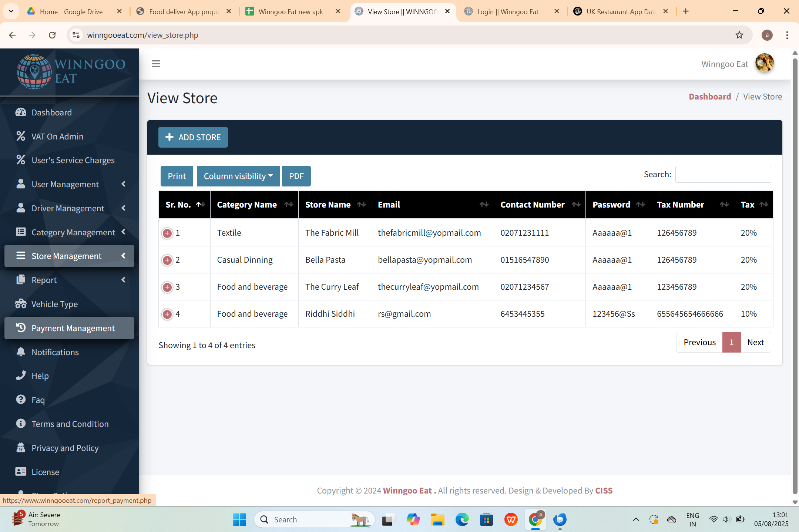Click the Dashboard breadcrumb link

[x=709, y=97]
